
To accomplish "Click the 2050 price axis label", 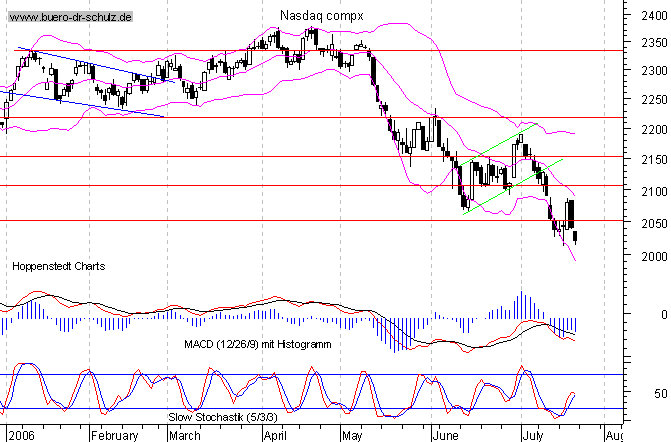I will coord(654,223).
